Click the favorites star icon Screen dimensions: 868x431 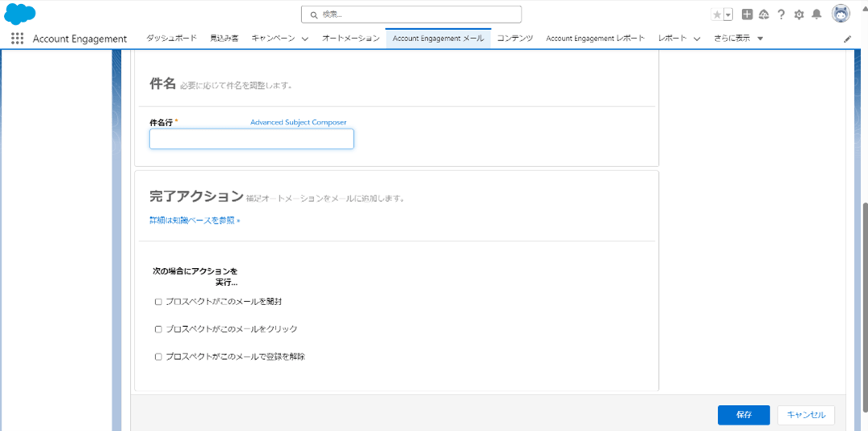click(717, 15)
